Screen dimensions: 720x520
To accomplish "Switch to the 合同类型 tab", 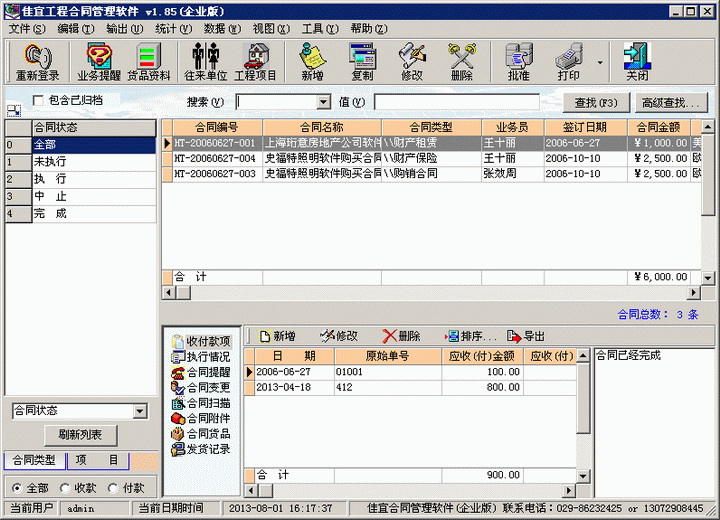I will (x=33, y=460).
